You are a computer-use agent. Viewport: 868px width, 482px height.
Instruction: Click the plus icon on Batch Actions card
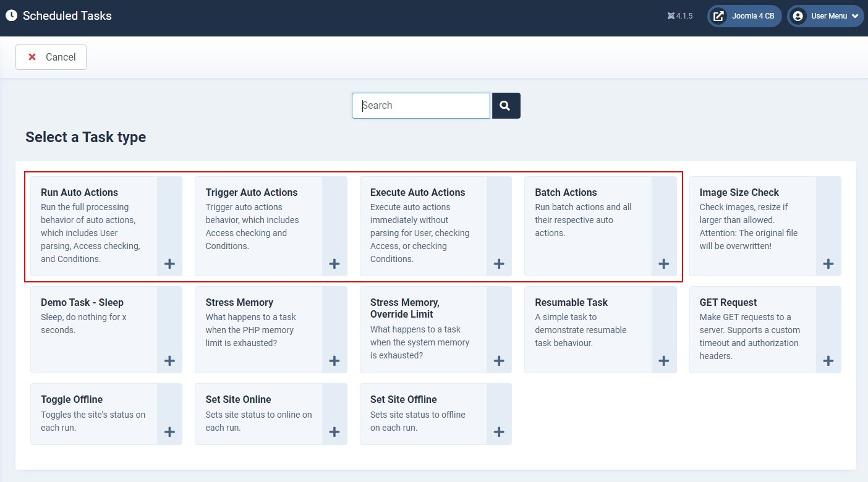[664, 264]
